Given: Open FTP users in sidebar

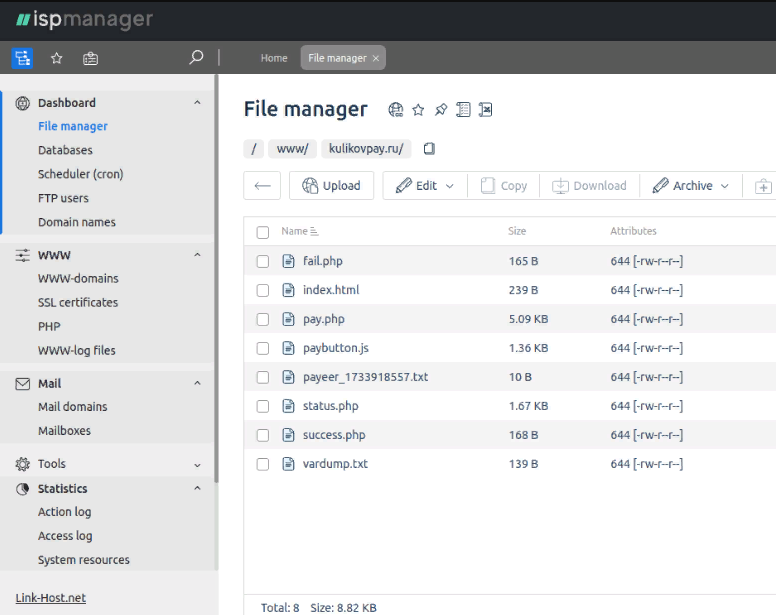Looking at the screenshot, I should click(x=63, y=198).
